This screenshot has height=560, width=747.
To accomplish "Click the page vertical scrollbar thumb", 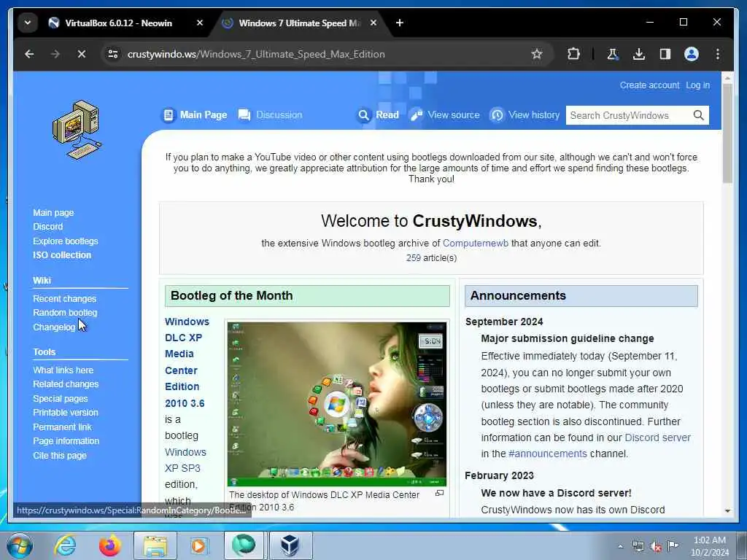I will click(727, 133).
